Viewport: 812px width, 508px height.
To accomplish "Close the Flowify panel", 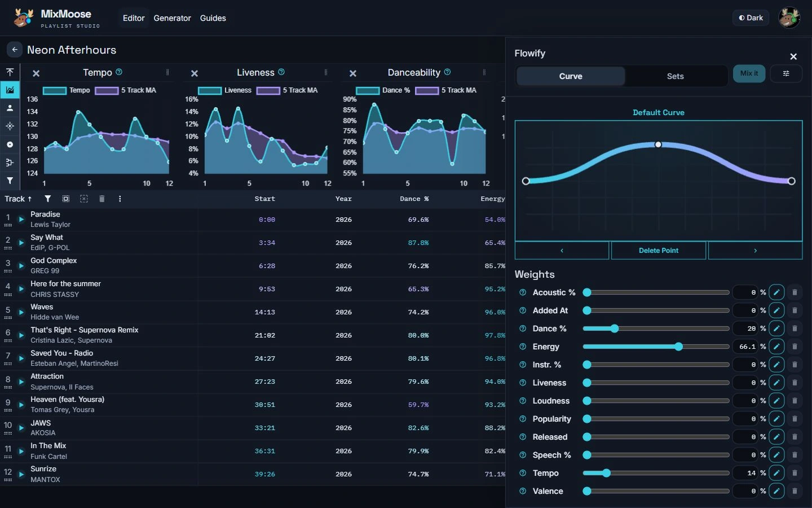I will pos(793,56).
